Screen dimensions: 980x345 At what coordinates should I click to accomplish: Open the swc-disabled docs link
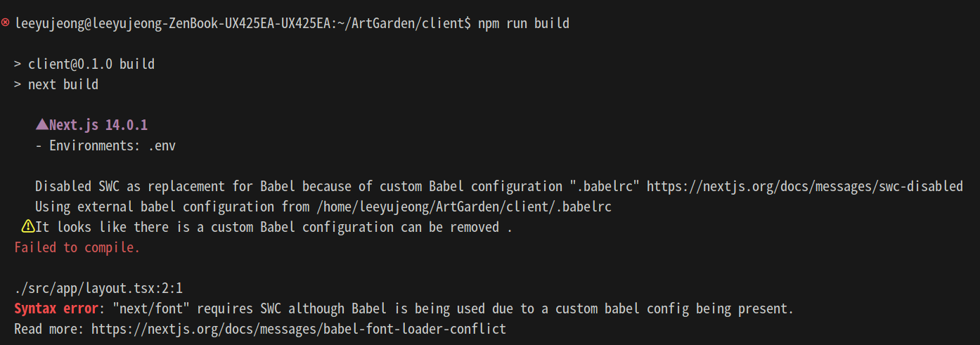804,186
